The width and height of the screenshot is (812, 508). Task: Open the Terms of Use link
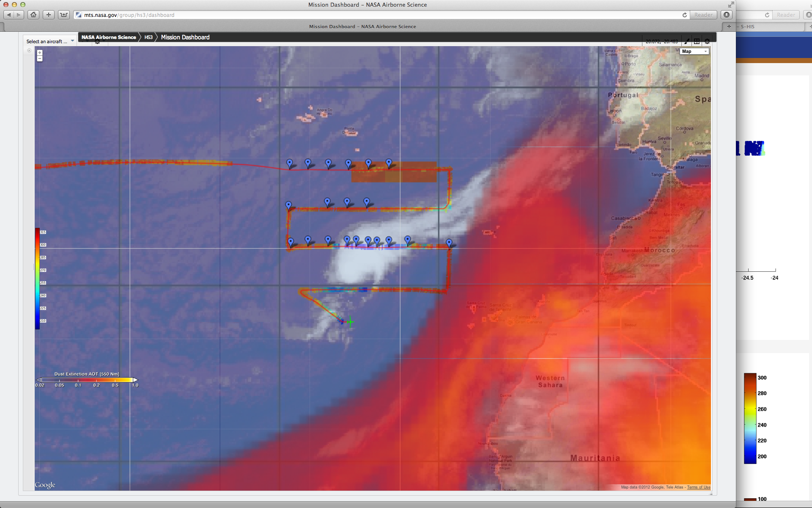pyautogui.click(x=699, y=487)
